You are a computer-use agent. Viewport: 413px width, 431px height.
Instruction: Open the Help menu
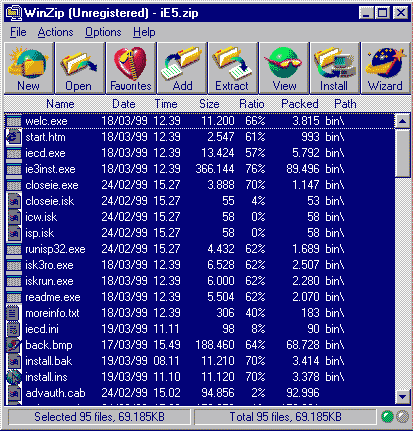click(144, 32)
